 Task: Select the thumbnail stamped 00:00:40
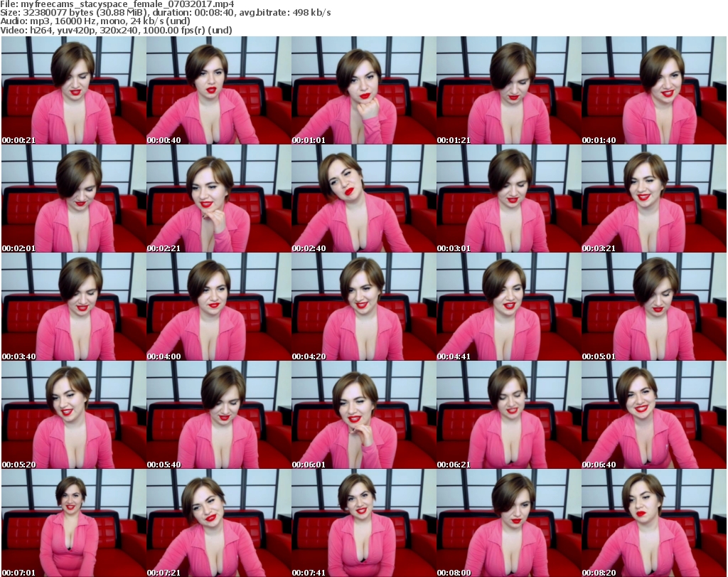(x=219, y=90)
